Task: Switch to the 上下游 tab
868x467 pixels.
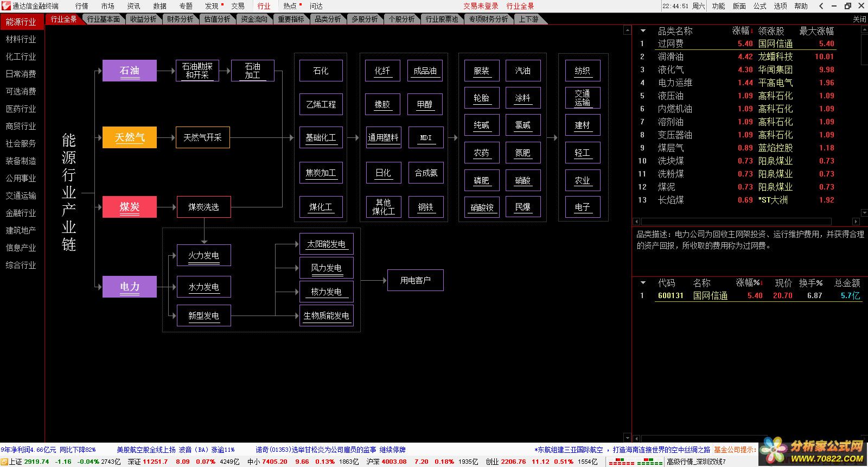Action: (x=528, y=19)
